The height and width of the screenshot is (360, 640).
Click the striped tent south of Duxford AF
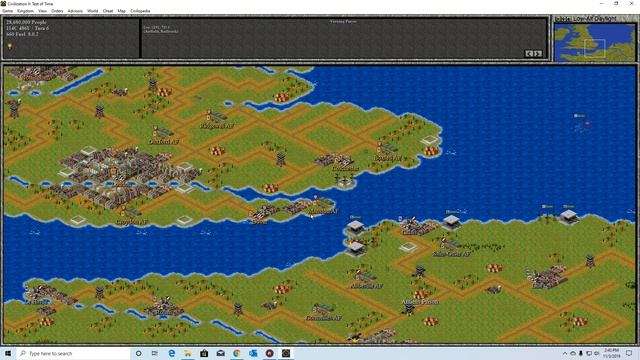(218, 151)
